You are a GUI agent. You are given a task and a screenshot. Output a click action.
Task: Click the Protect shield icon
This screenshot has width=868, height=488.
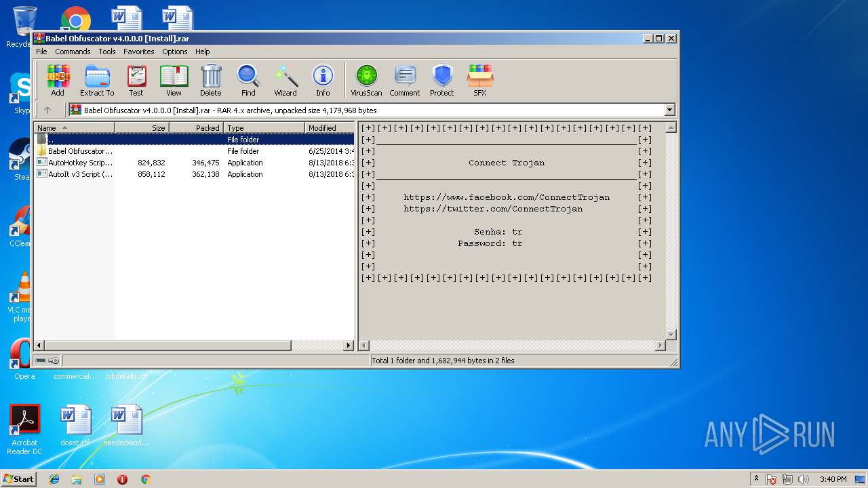point(442,81)
